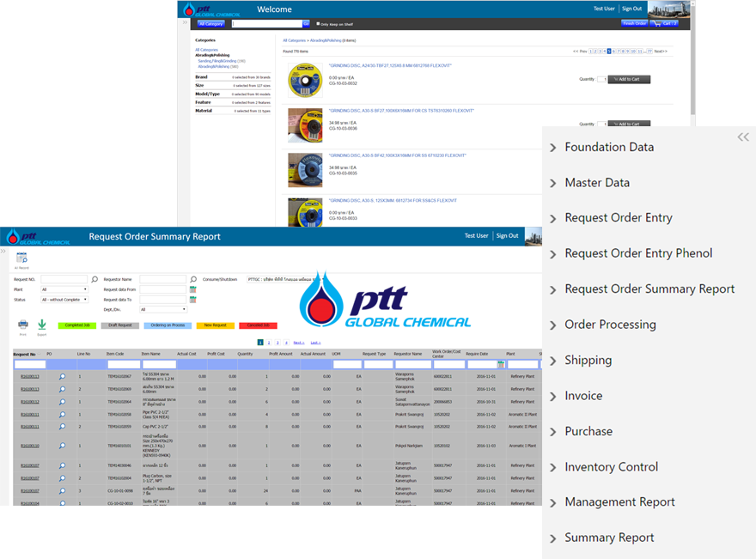The image size is (756, 559).
Task: Open Summary Report in the sidebar
Action: (609, 538)
